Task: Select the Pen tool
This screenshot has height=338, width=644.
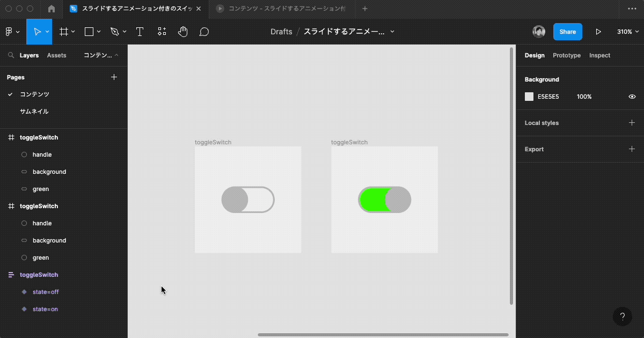Action: click(x=114, y=32)
